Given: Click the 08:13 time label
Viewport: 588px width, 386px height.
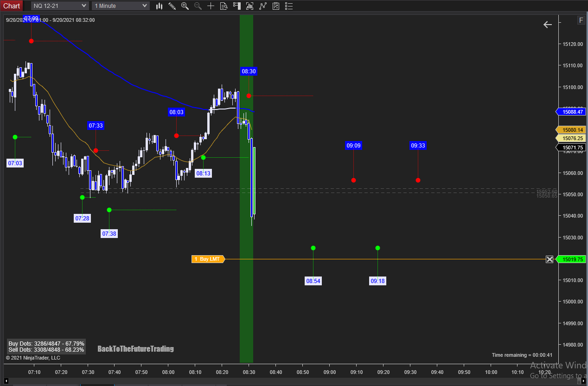Looking at the screenshot, I should [203, 174].
